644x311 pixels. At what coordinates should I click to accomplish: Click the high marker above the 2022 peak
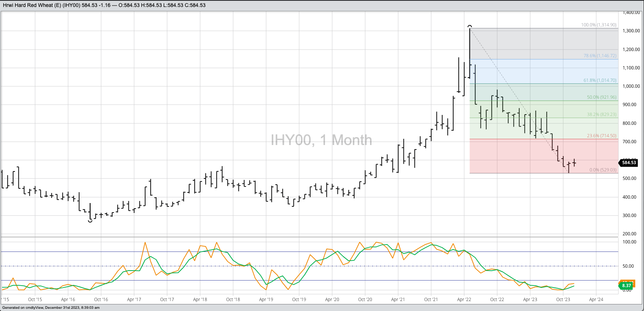click(470, 26)
